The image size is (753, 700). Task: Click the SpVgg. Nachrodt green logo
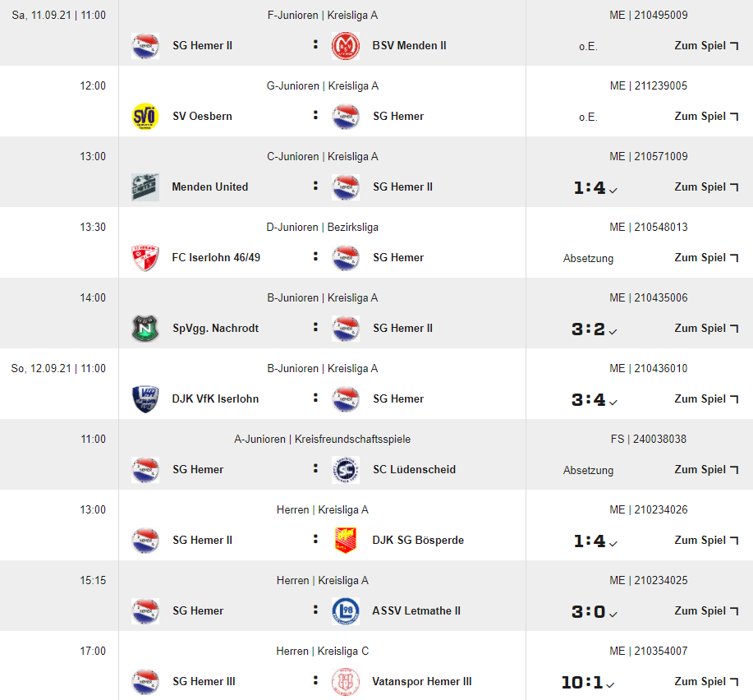(x=145, y=329)
